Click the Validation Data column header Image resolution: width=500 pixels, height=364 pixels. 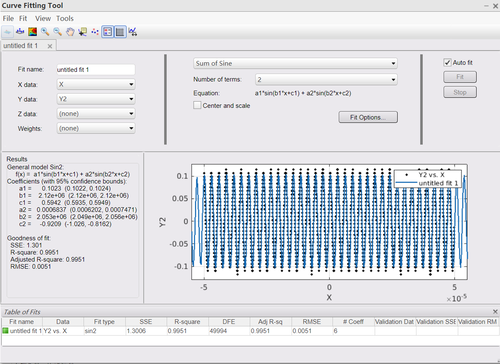pos(395,322)
